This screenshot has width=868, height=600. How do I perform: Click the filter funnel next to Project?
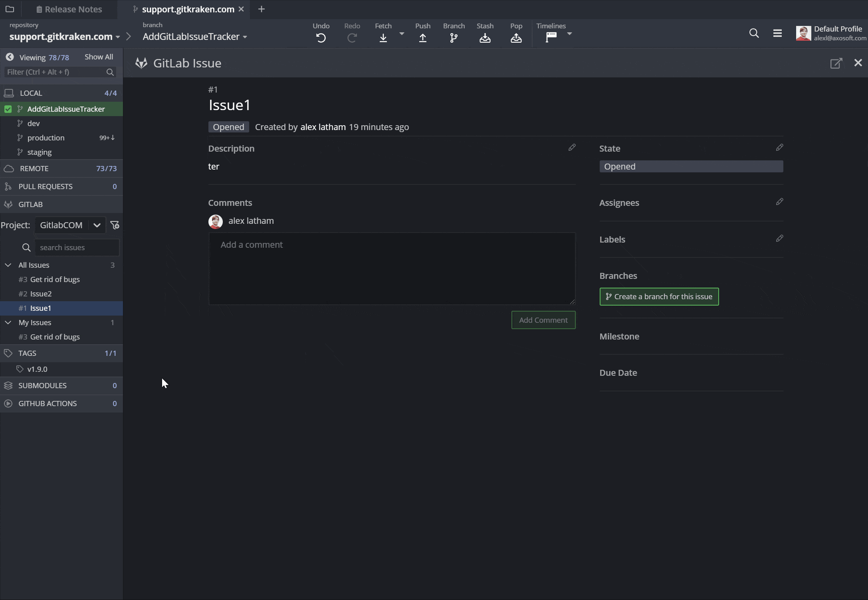115,225
